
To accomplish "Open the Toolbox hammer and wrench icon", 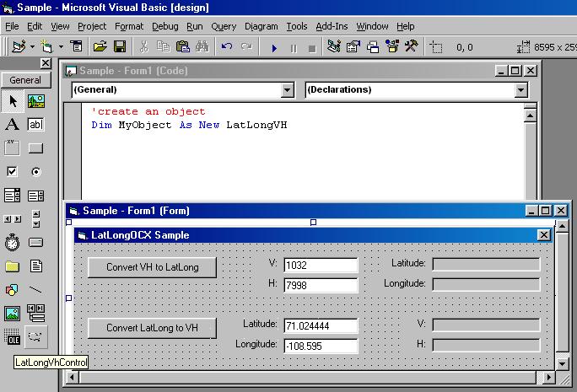I will (x=412, y=46).
